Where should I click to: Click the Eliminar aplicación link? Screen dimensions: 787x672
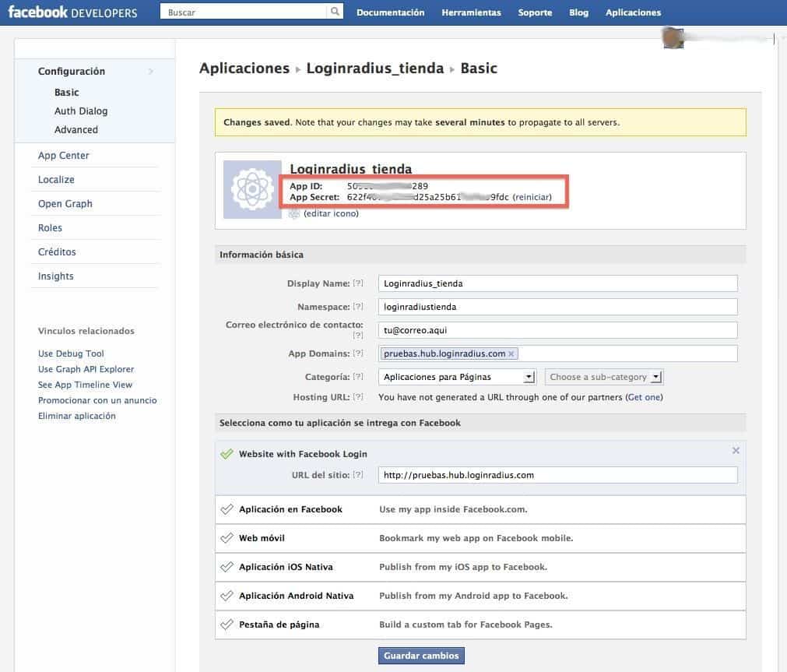click(77, 416)
